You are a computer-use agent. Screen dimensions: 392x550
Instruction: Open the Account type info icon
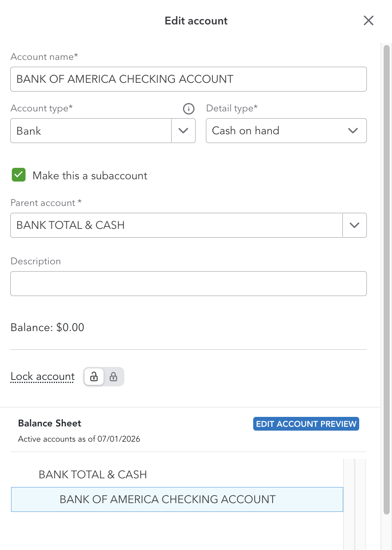tap(189, 109)
